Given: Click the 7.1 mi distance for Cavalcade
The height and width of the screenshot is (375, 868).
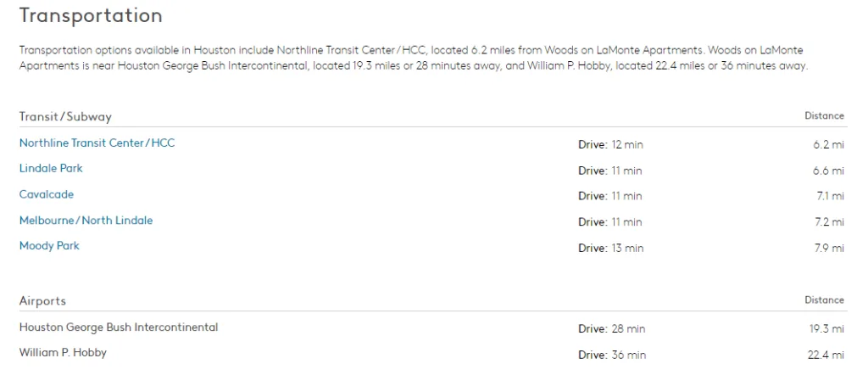Looking at the screenshot, I should [829, 197].
